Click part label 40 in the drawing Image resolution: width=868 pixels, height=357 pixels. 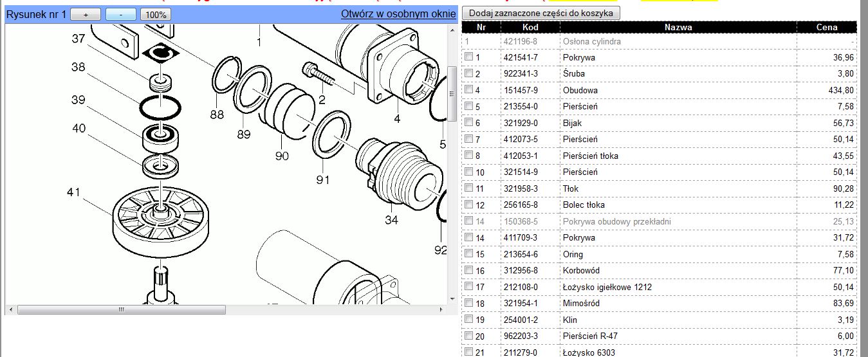(x=78, y=129)
